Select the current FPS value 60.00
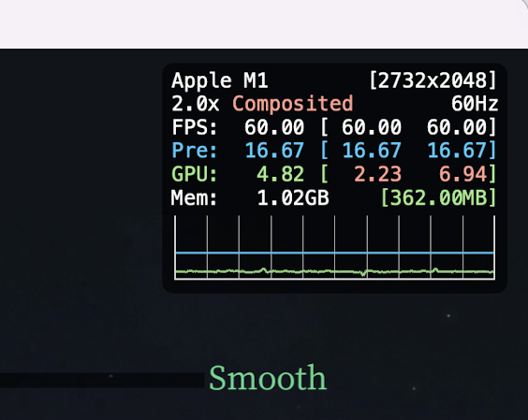Viewport: 528px width, 420px height. click(x=274, y=127)
